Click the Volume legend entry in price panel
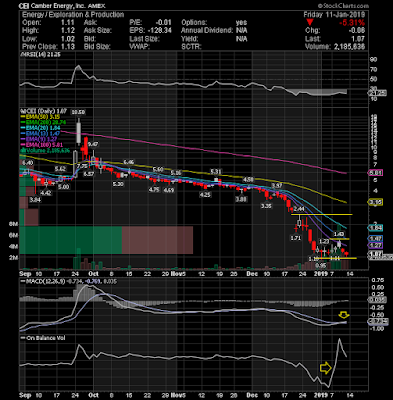Viewport: 393px width, 400px height. [x=45, y=150]
